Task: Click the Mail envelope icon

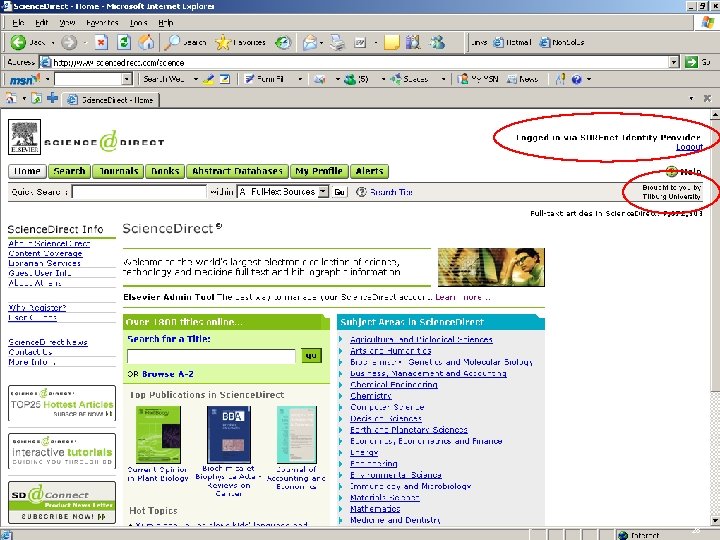Action: pyautogui.click(x=310, y=42)
